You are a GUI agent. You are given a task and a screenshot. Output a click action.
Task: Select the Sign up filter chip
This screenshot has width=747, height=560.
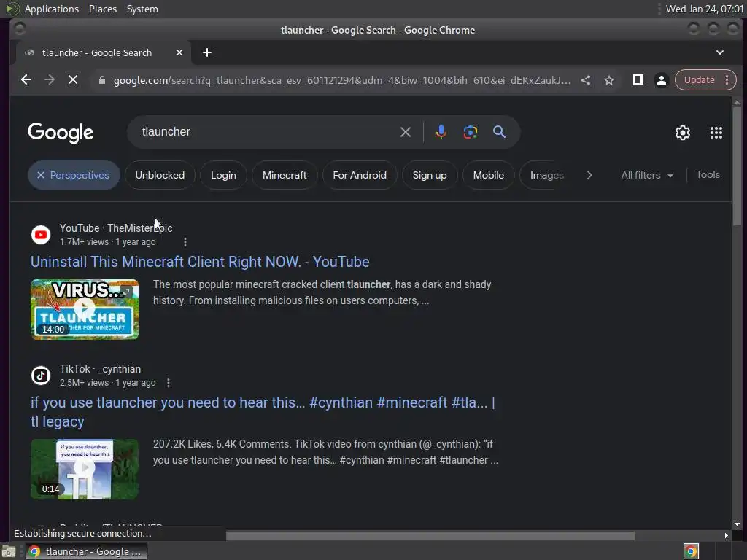pos(430,175)
